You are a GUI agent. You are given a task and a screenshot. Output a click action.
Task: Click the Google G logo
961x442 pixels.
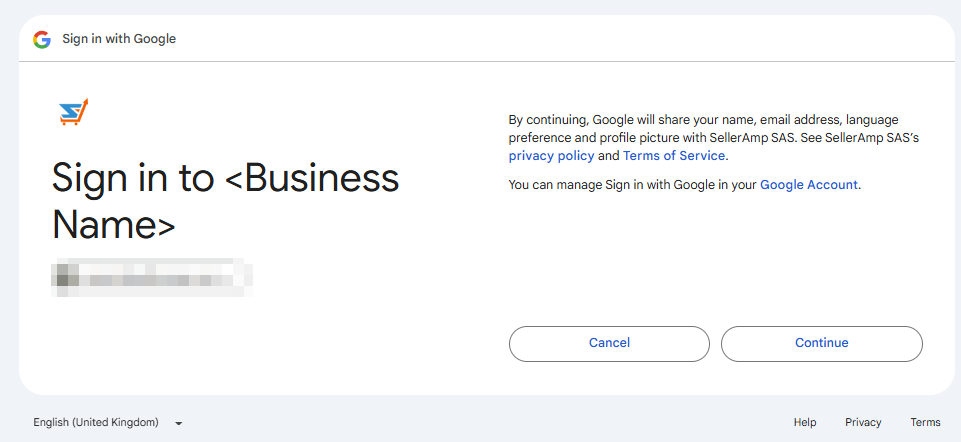point(41,39)
